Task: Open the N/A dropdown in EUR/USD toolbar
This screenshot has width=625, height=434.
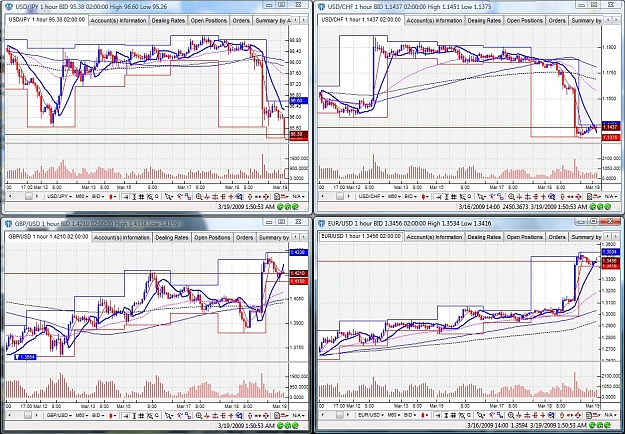Action: click(609, 415)
